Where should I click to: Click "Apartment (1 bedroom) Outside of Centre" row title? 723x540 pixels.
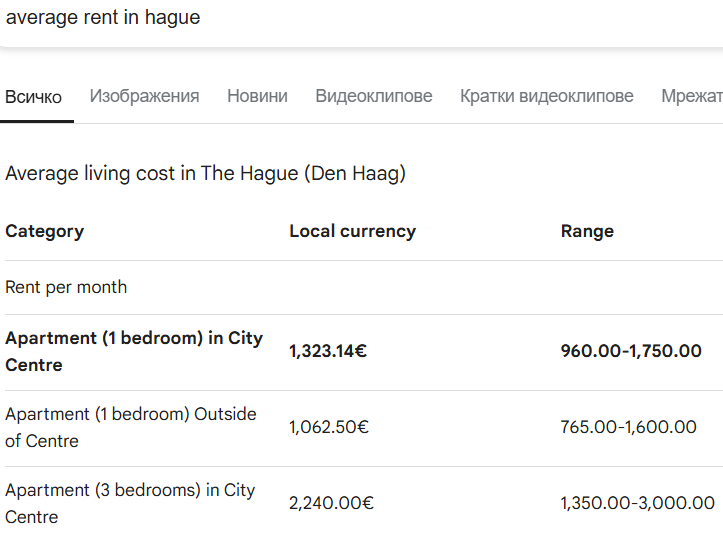click(x=131, y=427)
